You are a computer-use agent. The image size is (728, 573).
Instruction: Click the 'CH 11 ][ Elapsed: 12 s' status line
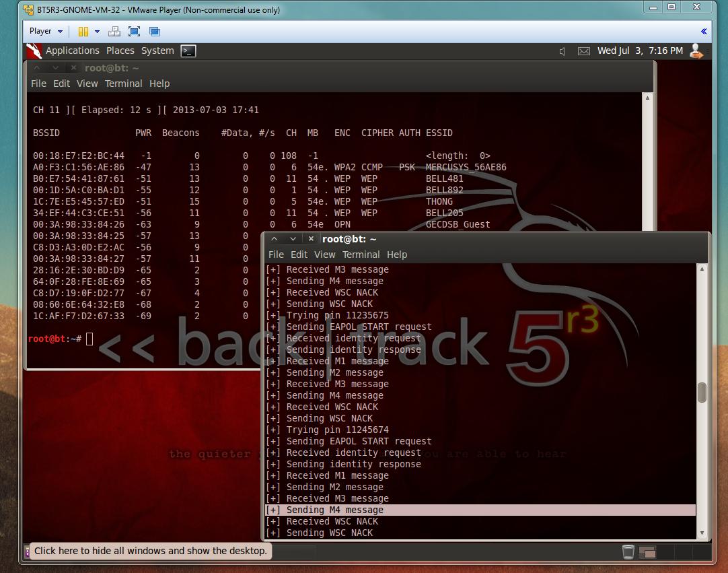[92, 110]
